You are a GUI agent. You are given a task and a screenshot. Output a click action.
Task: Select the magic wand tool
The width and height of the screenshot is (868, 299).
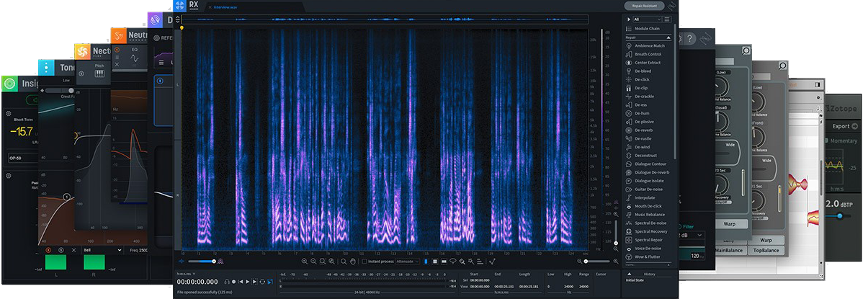click(x=471, y=261)
